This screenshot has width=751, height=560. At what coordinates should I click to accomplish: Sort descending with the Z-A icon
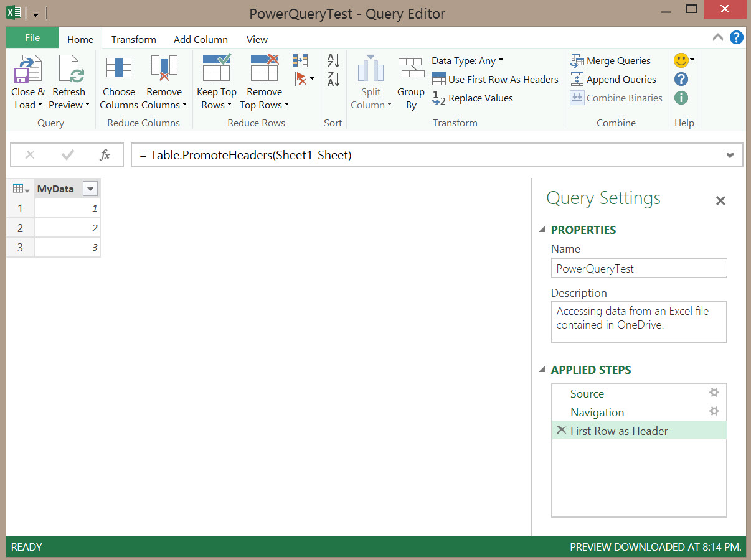333,79
